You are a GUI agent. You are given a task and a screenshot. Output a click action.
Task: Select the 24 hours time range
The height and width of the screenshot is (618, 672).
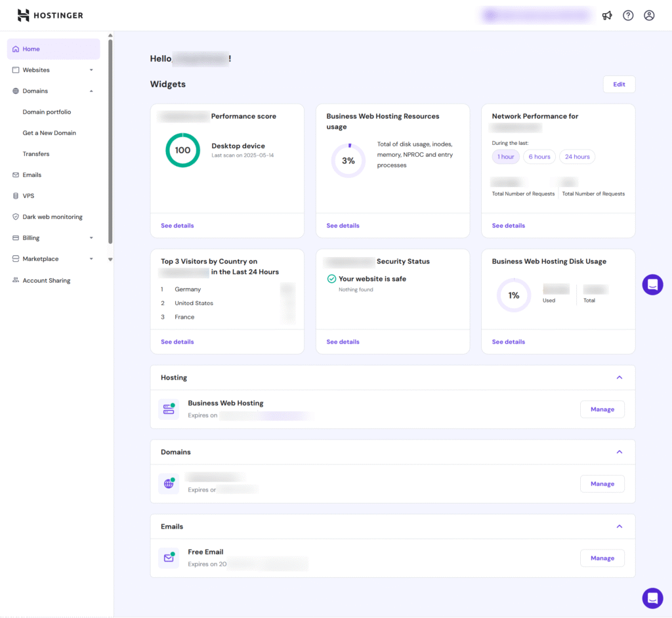tap(577, 157)
